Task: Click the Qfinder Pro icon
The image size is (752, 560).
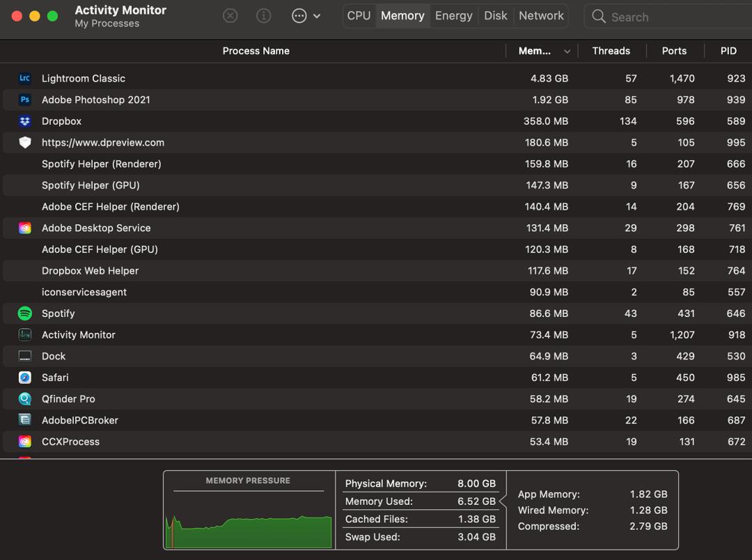Action: (25, 399)
